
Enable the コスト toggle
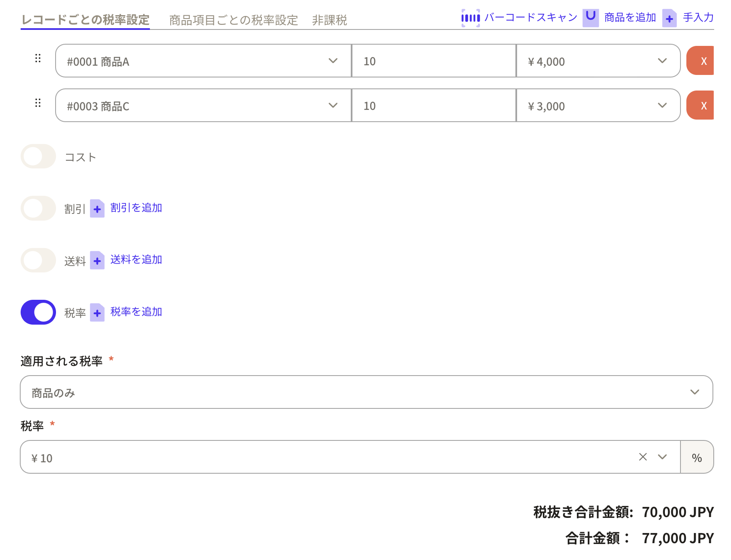click(38, 157)
